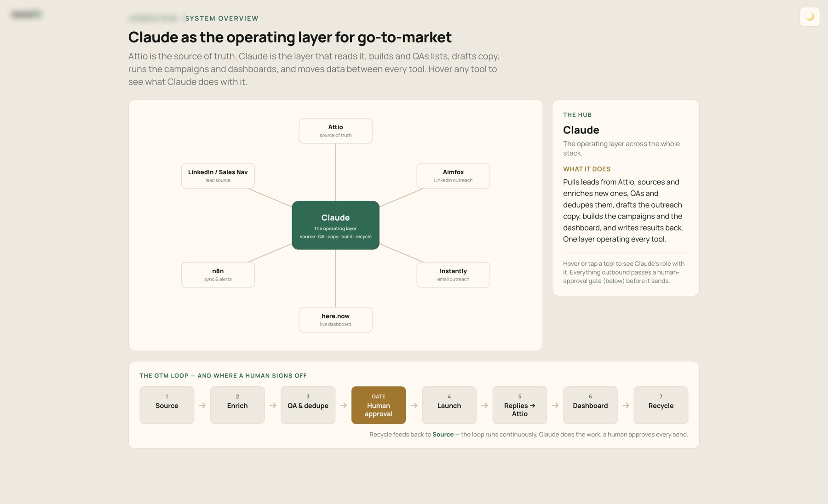Click the Replies → Attio step
The width and height of the screenshot is (828, 504).
pos(520,405)
